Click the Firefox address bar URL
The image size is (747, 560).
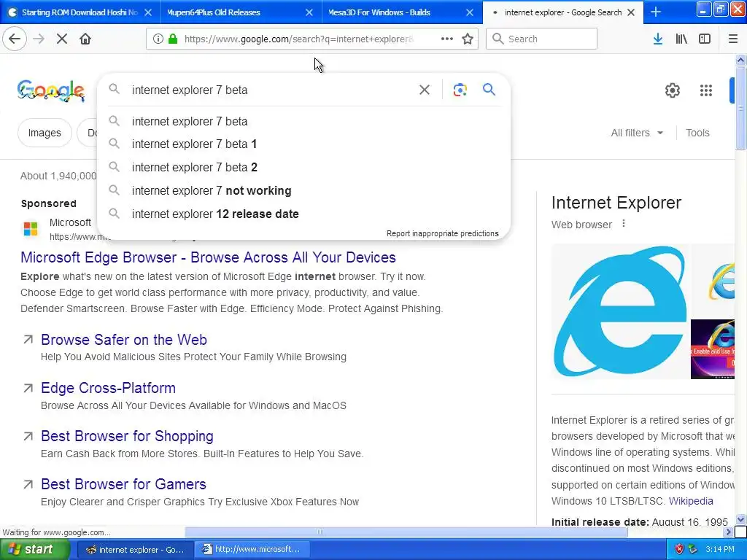[298, 39]
